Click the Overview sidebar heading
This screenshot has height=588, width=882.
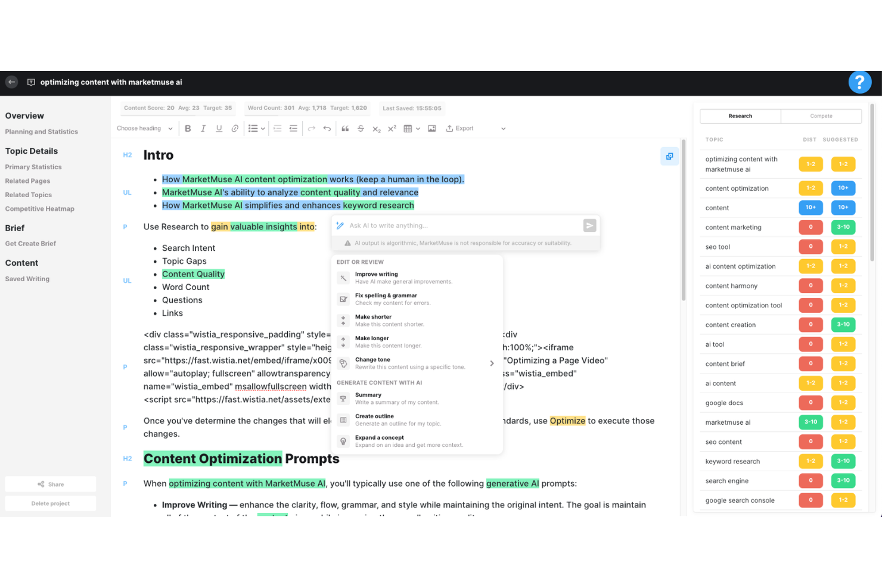tap(24, 116)
